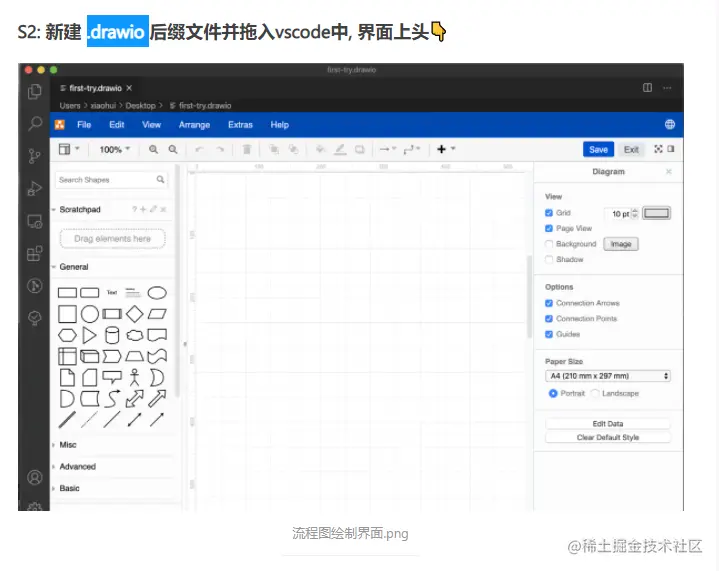Click the To Back icon
This screenshot has height=571, width=719.
tap(293, 149)
